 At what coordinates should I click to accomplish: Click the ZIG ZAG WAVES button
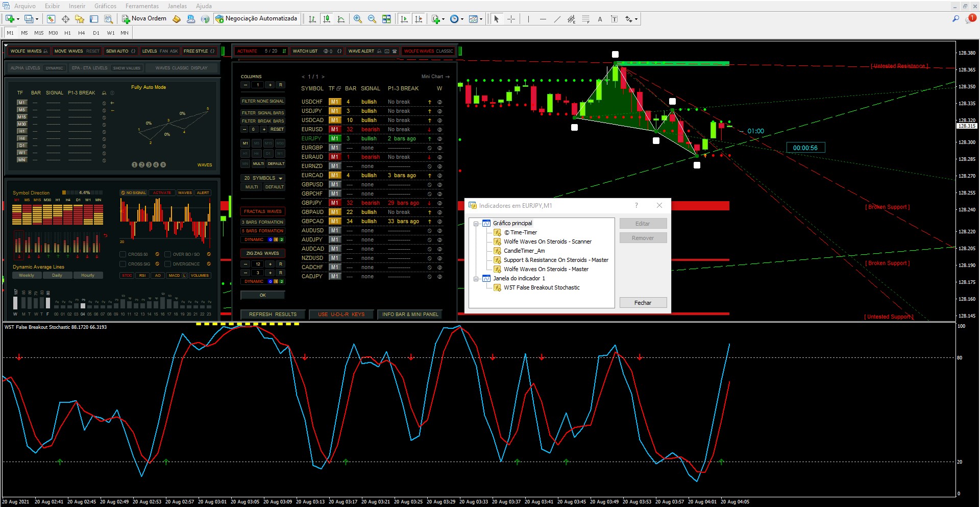(x=263, y=253)
